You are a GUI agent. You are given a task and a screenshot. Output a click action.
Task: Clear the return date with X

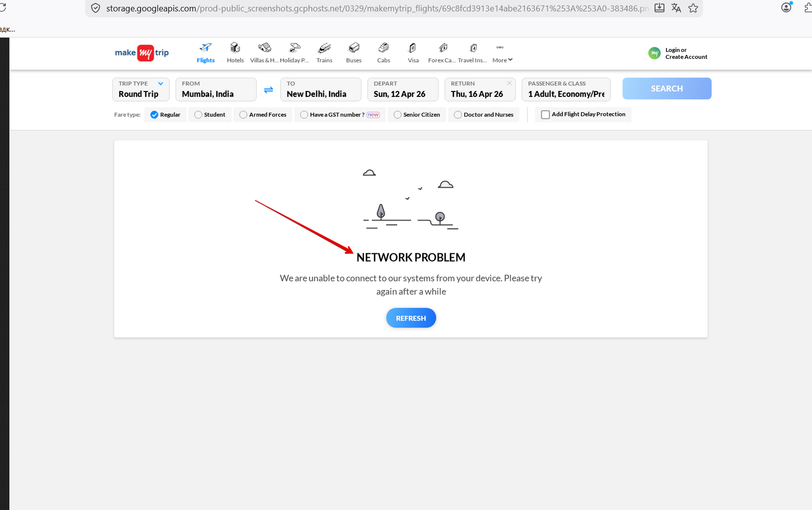[509, 83]
